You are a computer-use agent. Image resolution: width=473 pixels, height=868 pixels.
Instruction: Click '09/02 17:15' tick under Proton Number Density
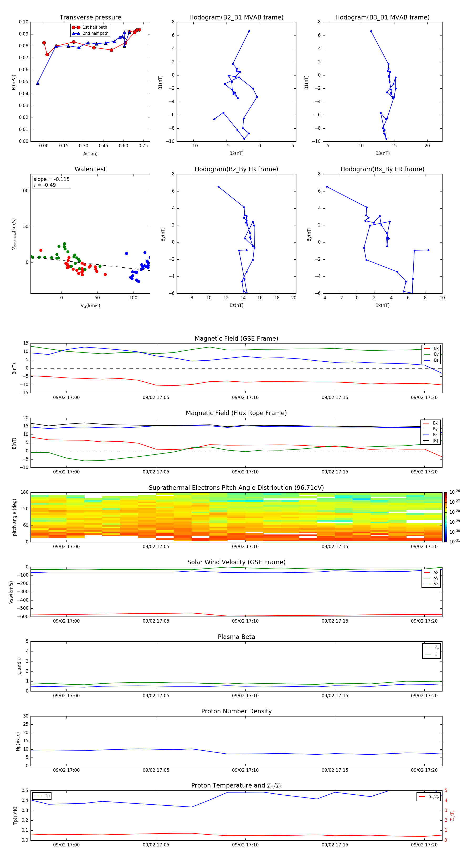tap(335, 770)
